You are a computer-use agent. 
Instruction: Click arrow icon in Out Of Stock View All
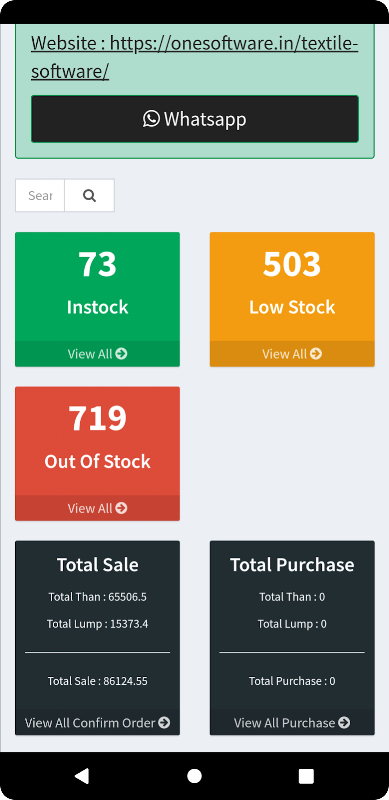(121, 508)
